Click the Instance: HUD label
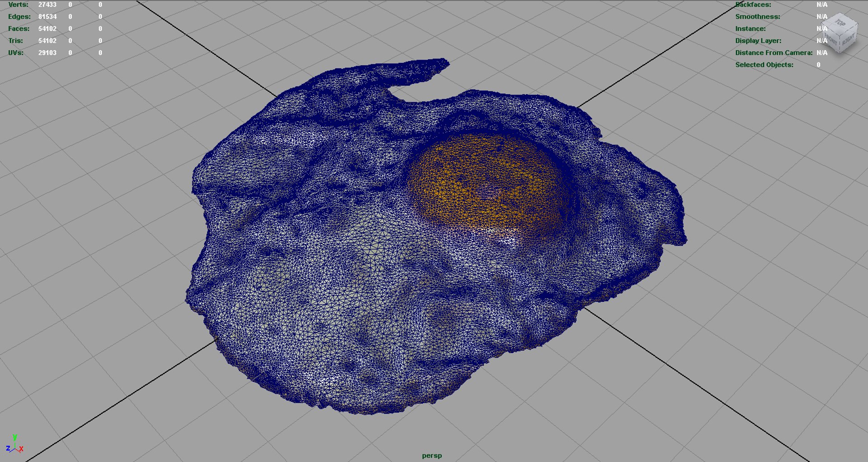868x462 pixels. (x=750, y=29)
